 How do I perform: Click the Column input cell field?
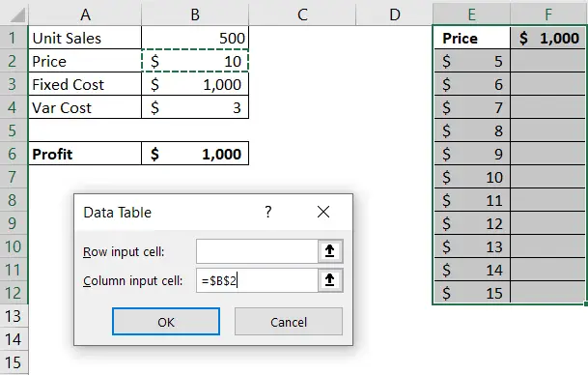257,280
